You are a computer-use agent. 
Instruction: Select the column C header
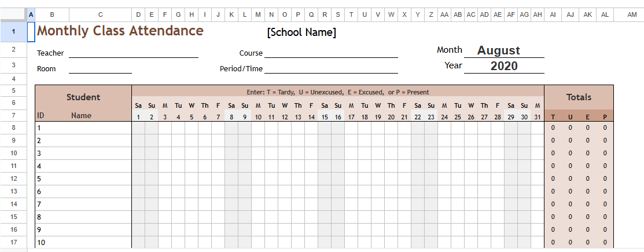pyautogui.click(x=100, y=14)
